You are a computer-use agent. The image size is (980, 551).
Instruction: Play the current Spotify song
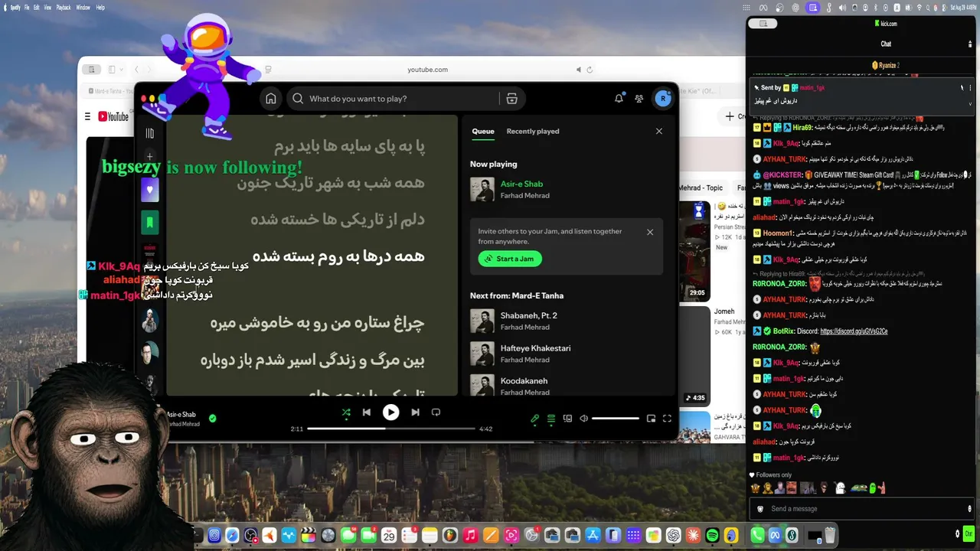pos(390,412)
